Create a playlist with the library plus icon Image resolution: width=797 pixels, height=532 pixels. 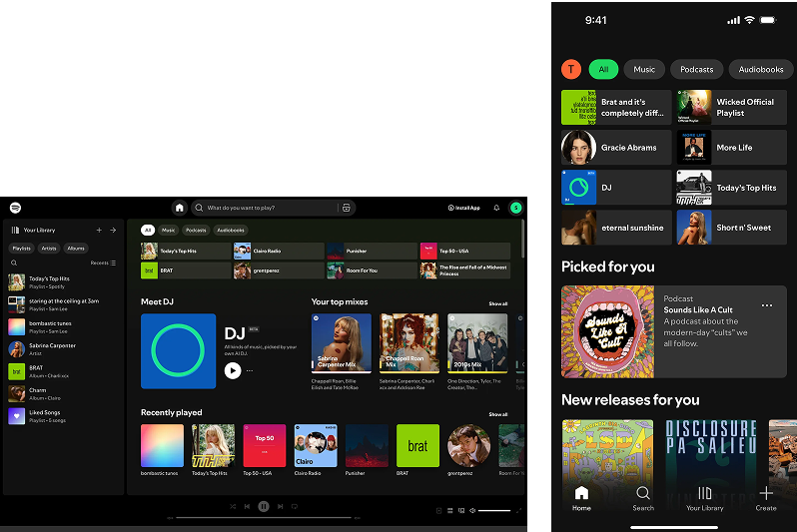[x=99, y=230]
